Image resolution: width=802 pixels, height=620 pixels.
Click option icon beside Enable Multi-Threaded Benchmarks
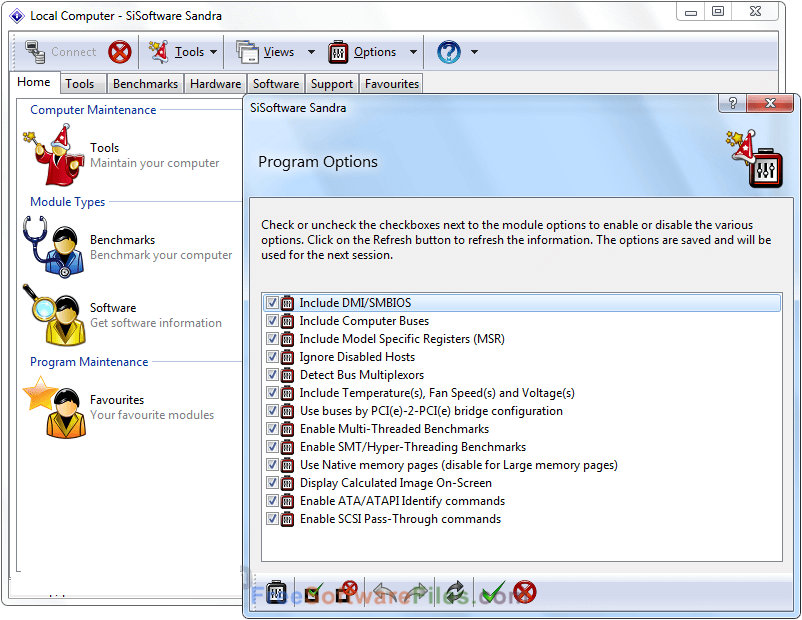287,429
